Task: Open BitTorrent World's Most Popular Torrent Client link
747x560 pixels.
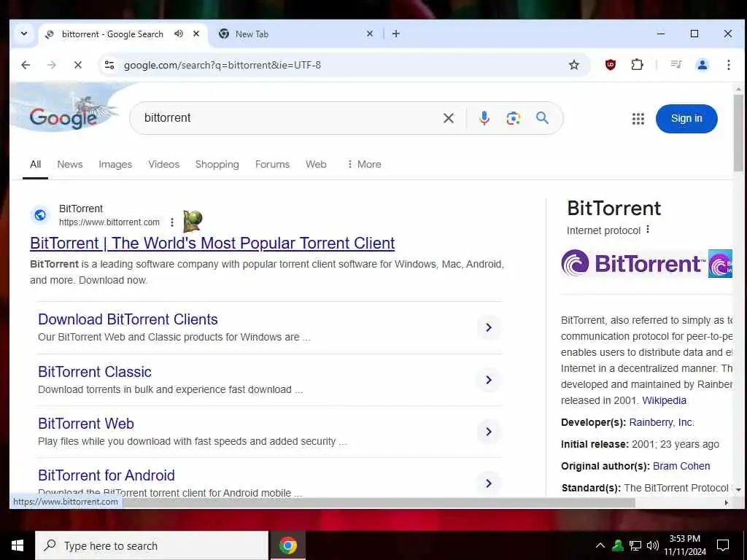Action: tap(212, 244)
